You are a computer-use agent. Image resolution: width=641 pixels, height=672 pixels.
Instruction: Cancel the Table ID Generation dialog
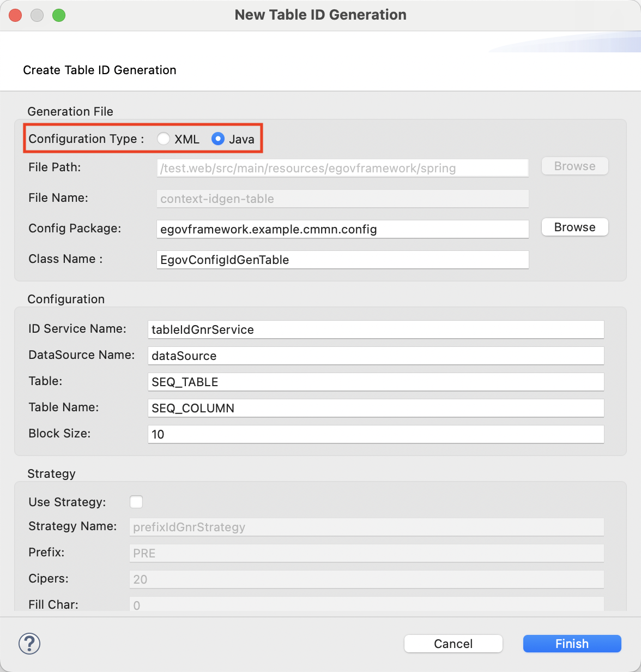[x=453, y=644]
